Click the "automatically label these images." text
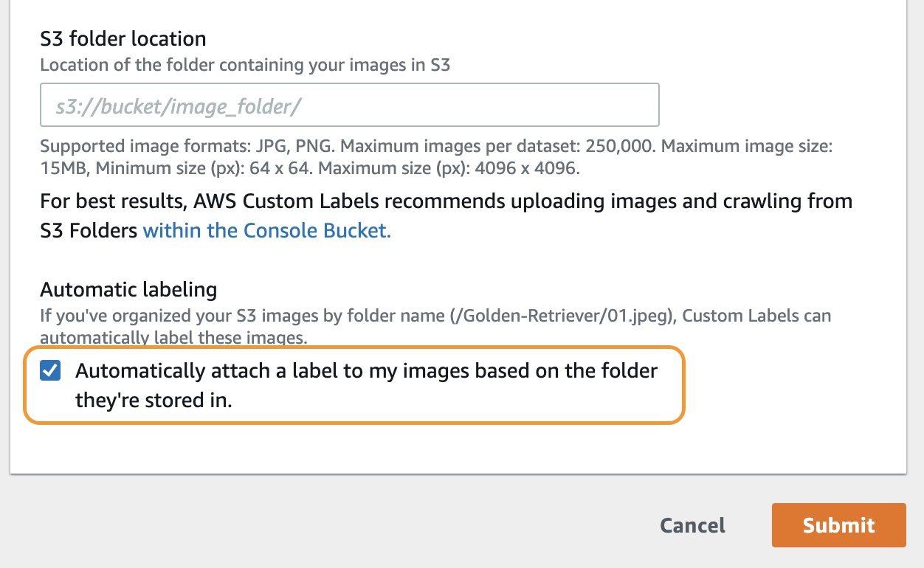 click(173, 339)
